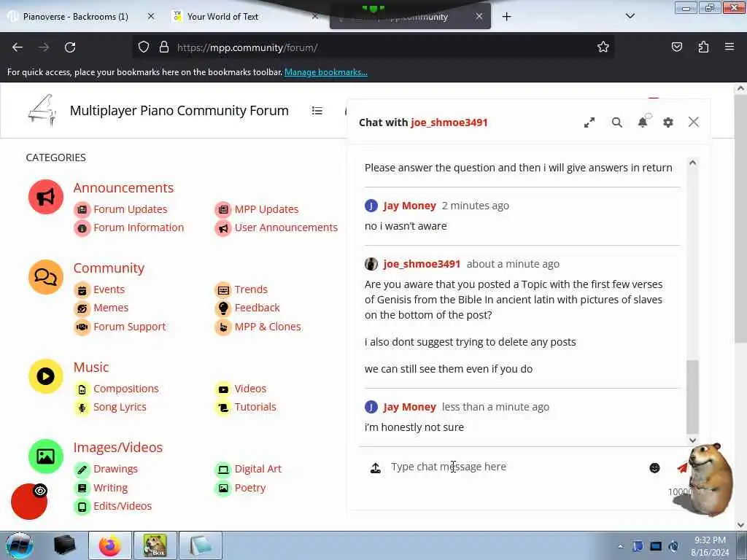The height and width of the screenshot is (560, 747).
Task: Open Firefox extensions puzzle icon
Action: coord(703,47)
